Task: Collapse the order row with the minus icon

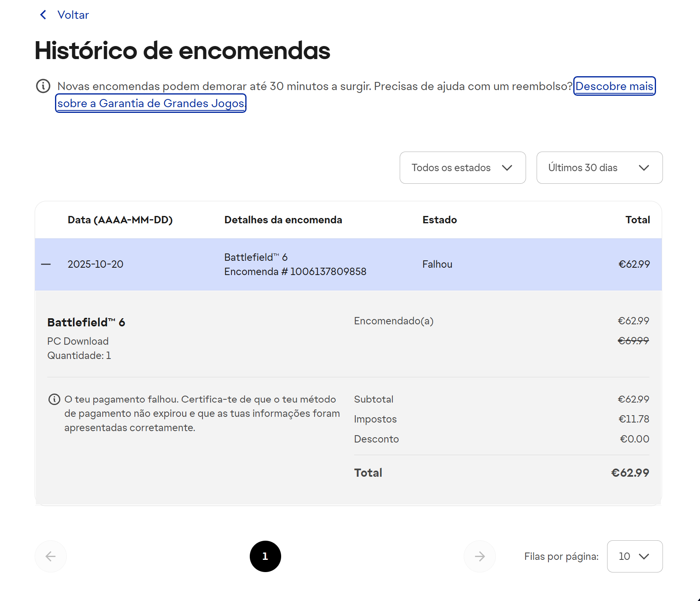Action: (x=46, y=264)
